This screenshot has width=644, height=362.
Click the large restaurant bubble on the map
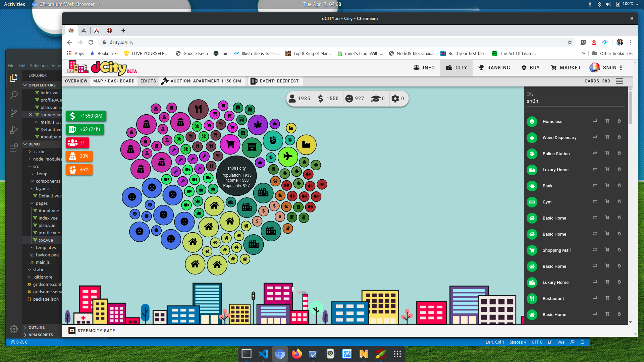198,109
